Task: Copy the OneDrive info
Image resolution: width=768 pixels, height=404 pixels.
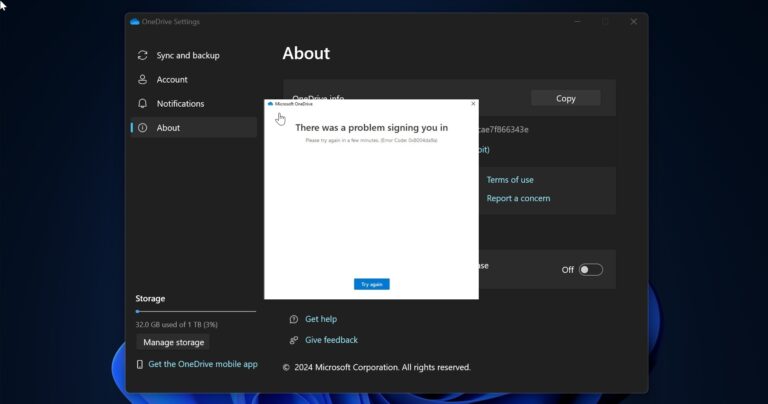Action: point(566,98)
